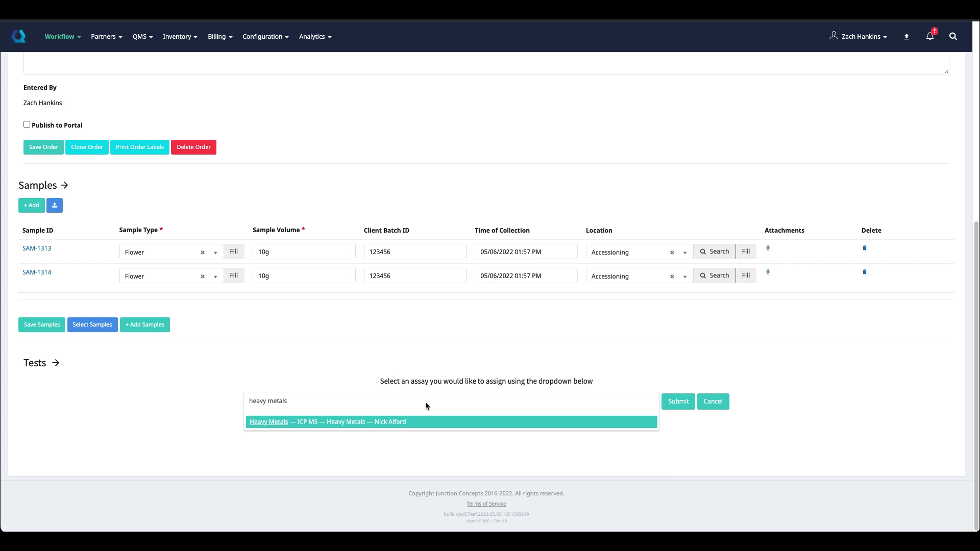Viewport: 980px width, 551px height.
Task: Click attachment paperclip for SAM-1314
Action: tap(768, 272)
